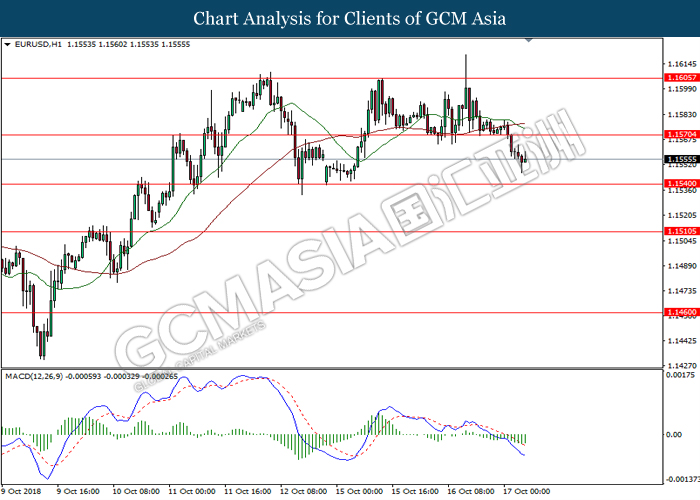Click the 15 Oct 00:00 time label
Image resolution: width=700 pixels, height=500 pixels.
(x=359, y=492)
